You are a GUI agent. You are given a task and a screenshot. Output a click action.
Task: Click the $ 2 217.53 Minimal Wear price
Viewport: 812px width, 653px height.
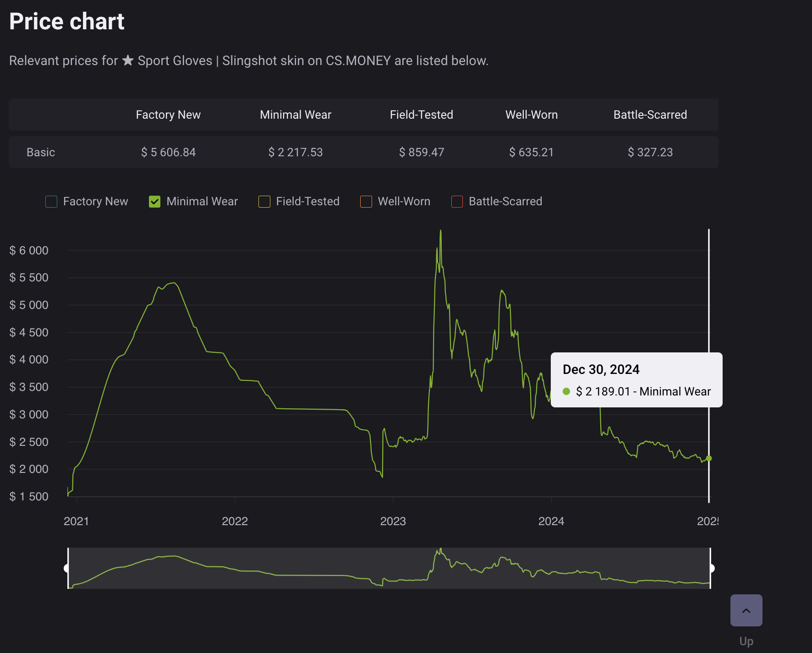(296, 152)
